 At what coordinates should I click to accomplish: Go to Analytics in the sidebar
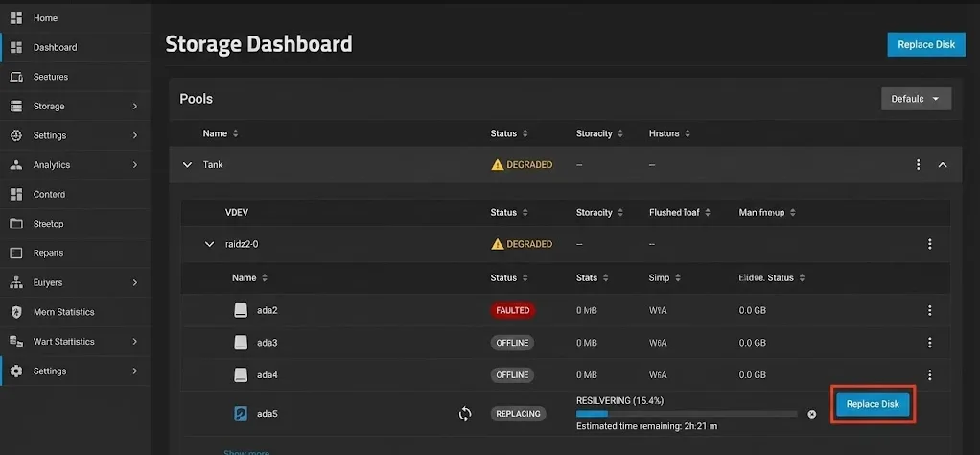[52, 165]
